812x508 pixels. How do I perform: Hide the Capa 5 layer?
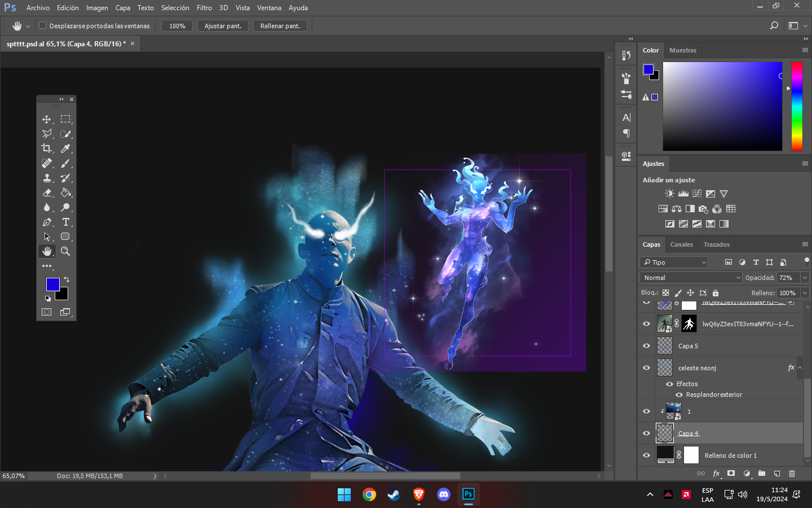pos(647,345)
